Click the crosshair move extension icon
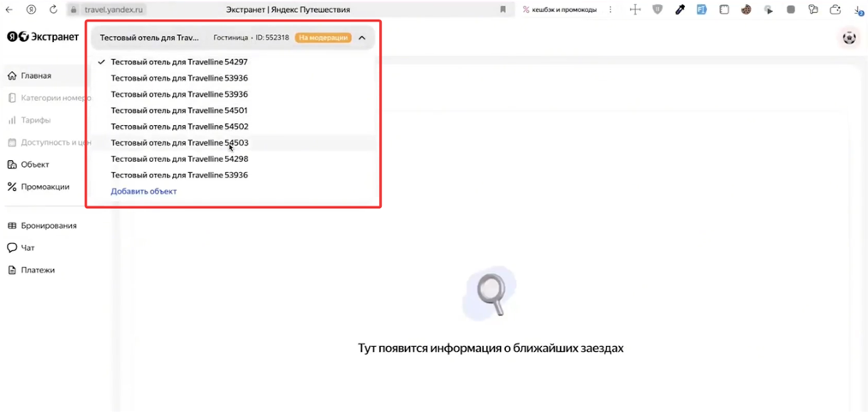 [x=635, y=9]
